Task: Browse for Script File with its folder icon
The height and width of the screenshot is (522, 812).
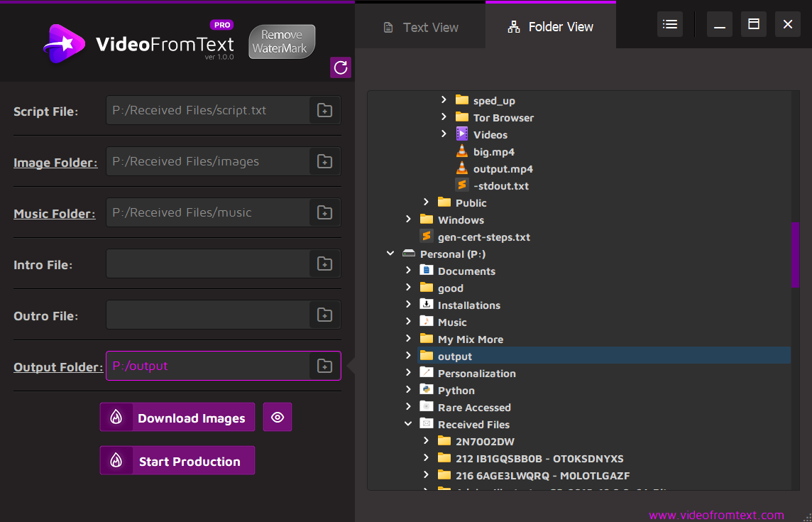Action: click(x=324, y=110)
